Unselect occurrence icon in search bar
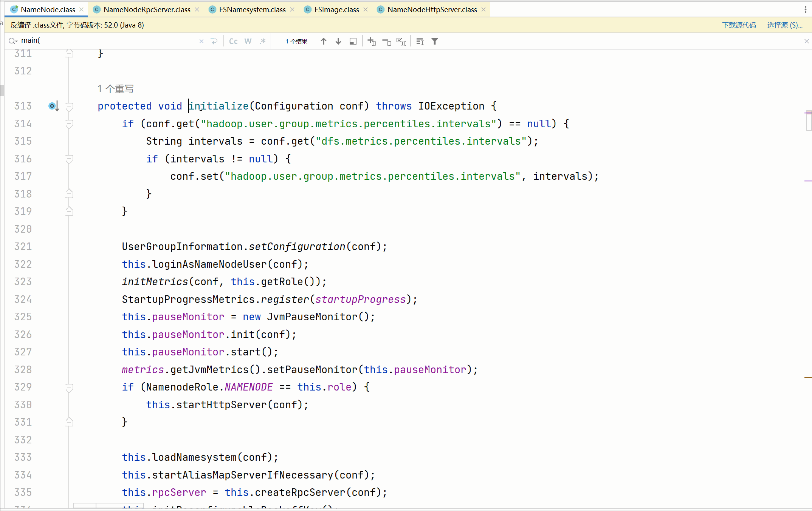This screenshot has width=812, height=511. 387,41
